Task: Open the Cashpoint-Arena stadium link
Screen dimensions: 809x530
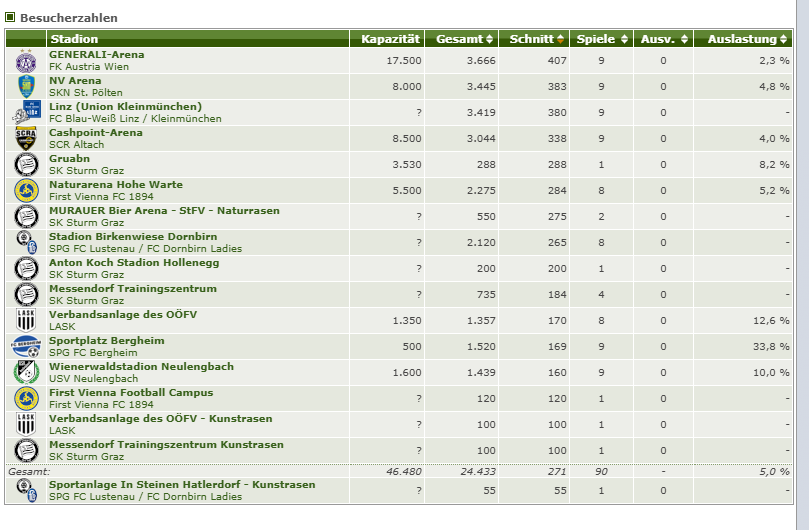Action: tap(96, 133)
